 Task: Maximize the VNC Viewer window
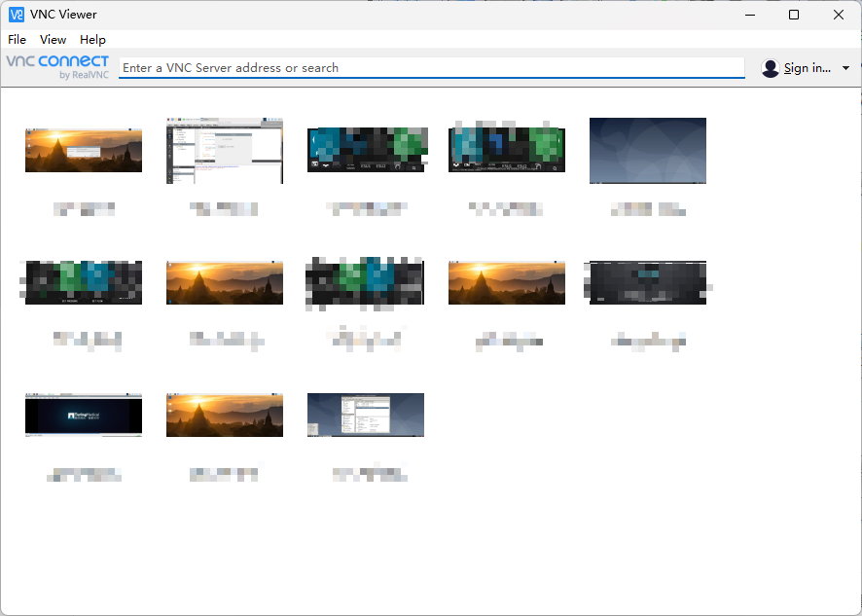tap(794, 15)
